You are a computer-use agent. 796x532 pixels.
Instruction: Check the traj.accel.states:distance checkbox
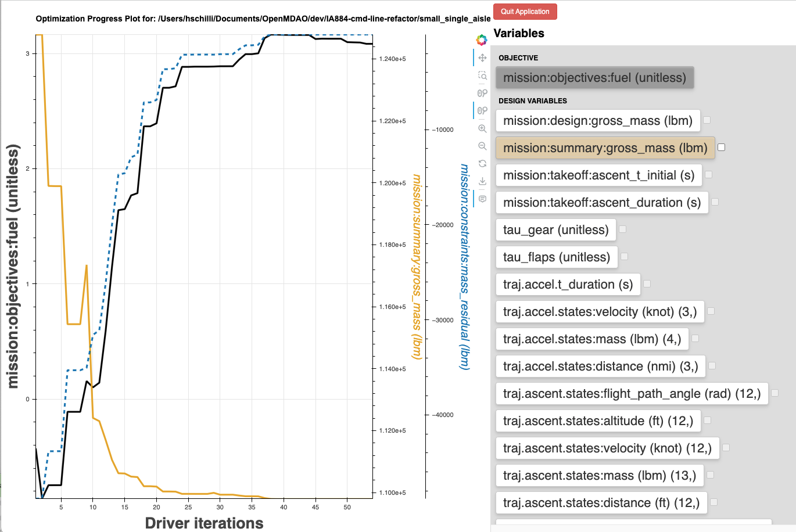[x=712, y=366]
